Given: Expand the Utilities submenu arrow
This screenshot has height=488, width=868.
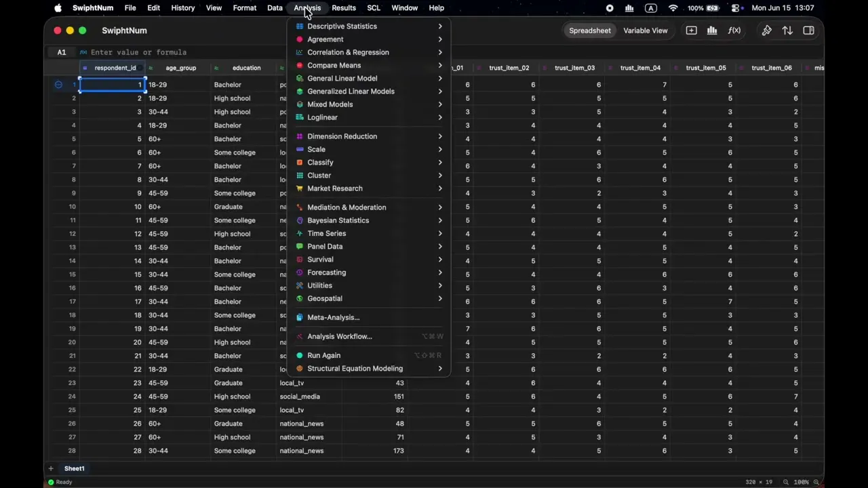Looking at the screenshot, I should click(440, 285).
